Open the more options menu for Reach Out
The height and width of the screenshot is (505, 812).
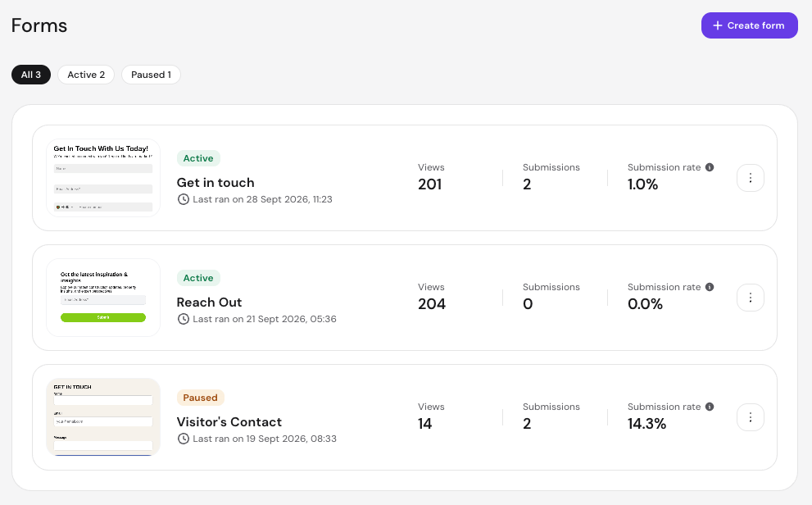751,298
